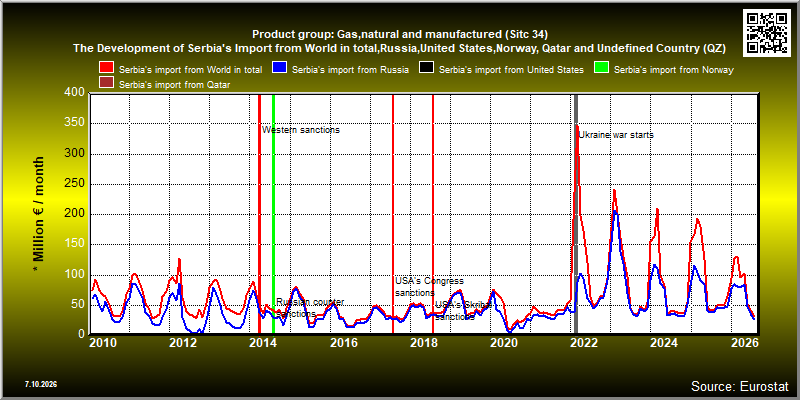Click the 200 y-axis value
Viewport: 800px width, 400px height.
76,214
